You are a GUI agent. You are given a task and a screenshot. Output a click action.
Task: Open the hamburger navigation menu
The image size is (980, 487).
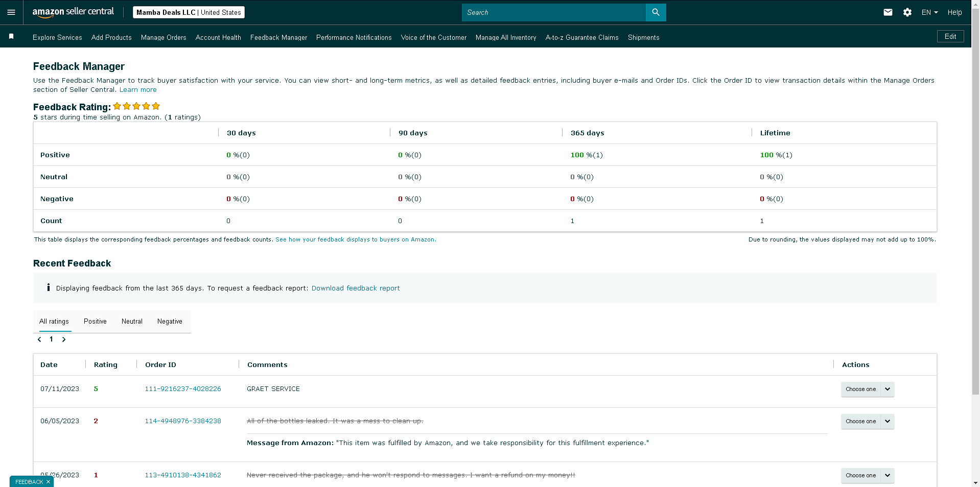coord(11,12)
